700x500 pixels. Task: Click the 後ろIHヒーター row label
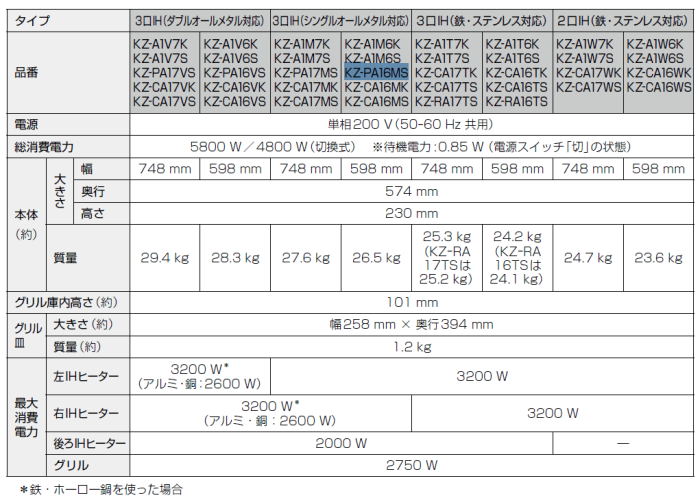click(x=89, y=443)
